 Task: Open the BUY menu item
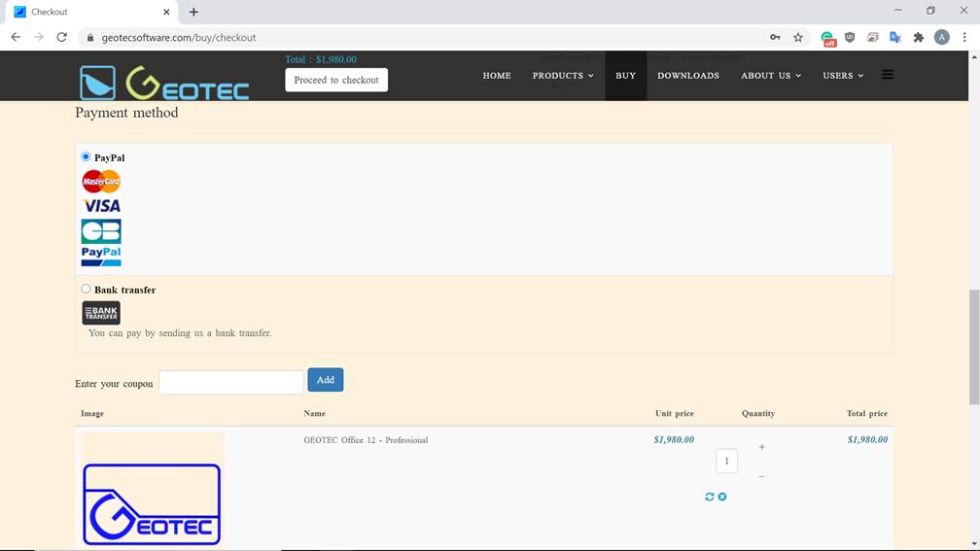[x=626, y=76]
